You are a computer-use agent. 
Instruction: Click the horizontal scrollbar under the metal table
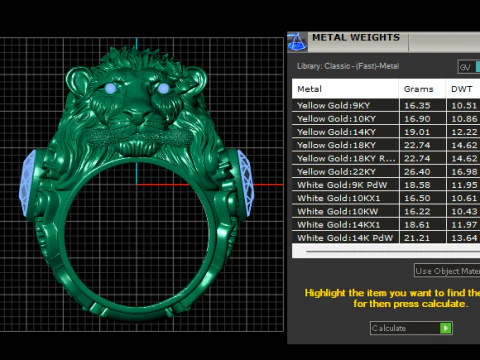[393, 252]
